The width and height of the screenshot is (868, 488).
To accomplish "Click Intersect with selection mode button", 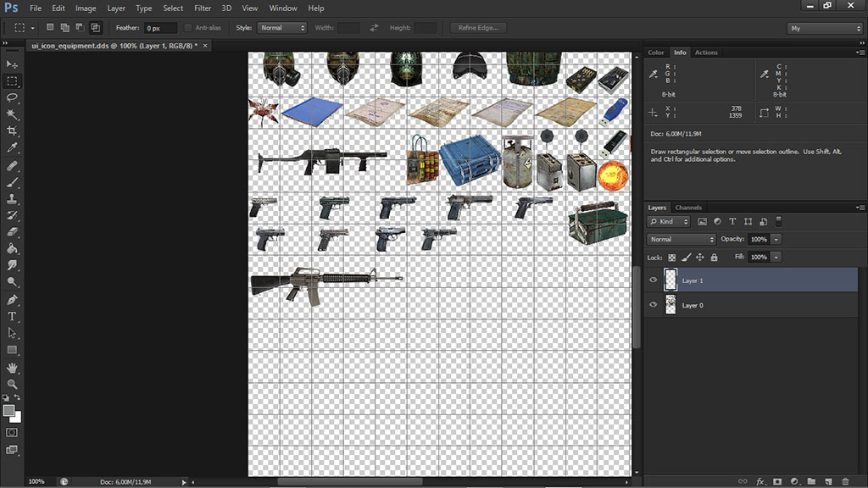I will click(x=95, y=27).
